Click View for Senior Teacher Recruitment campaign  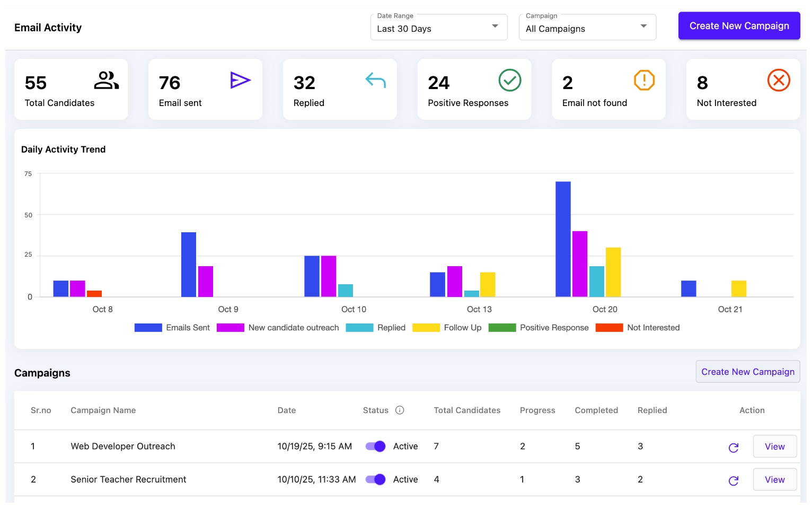(x=774, y=479)
